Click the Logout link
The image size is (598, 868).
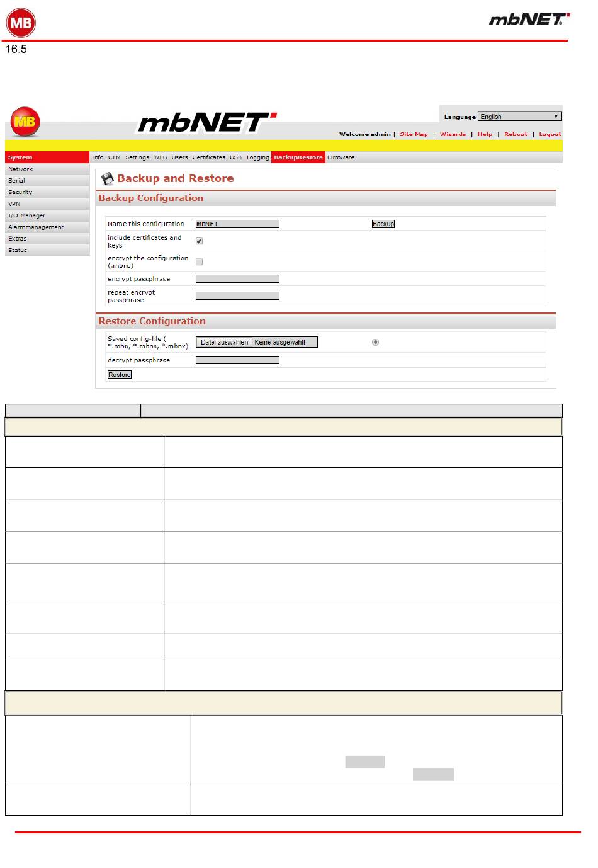point(550,134)
